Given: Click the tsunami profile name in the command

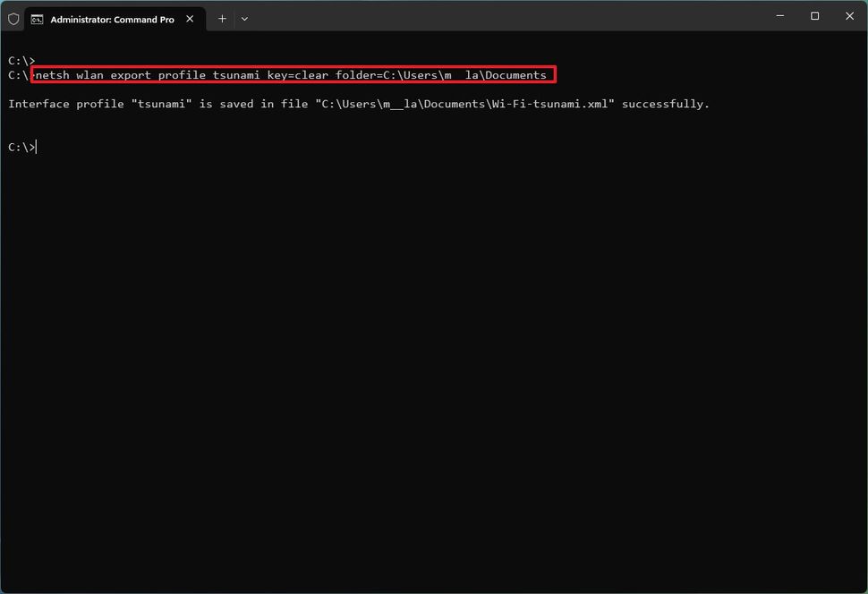Looking at the screenshot, I should click(236, 75).
